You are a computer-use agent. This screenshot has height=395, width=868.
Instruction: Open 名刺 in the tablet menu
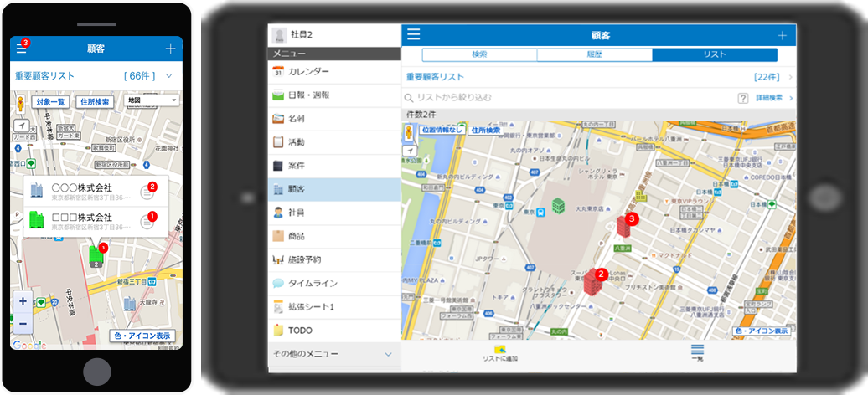[335, 119]
